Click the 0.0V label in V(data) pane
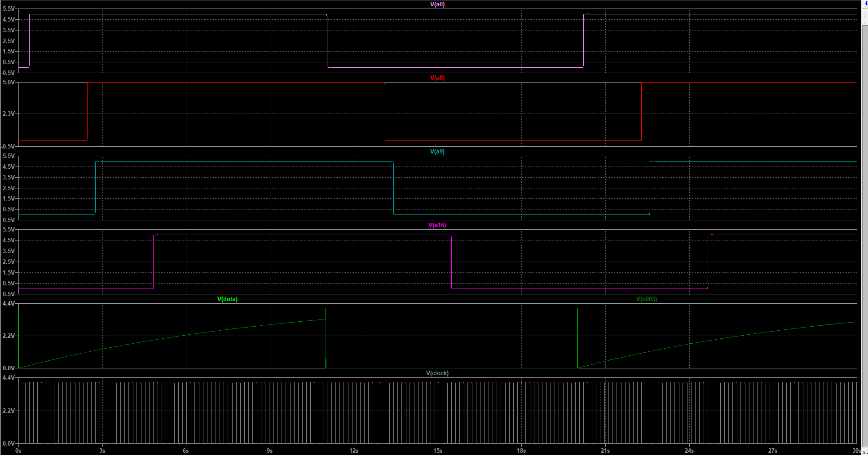 tap(9, 368)
